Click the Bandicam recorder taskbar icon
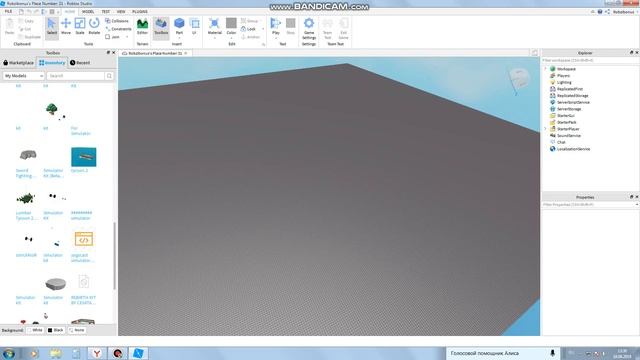Viewport: 640px width, 360px height. click(x=118, y=353)
